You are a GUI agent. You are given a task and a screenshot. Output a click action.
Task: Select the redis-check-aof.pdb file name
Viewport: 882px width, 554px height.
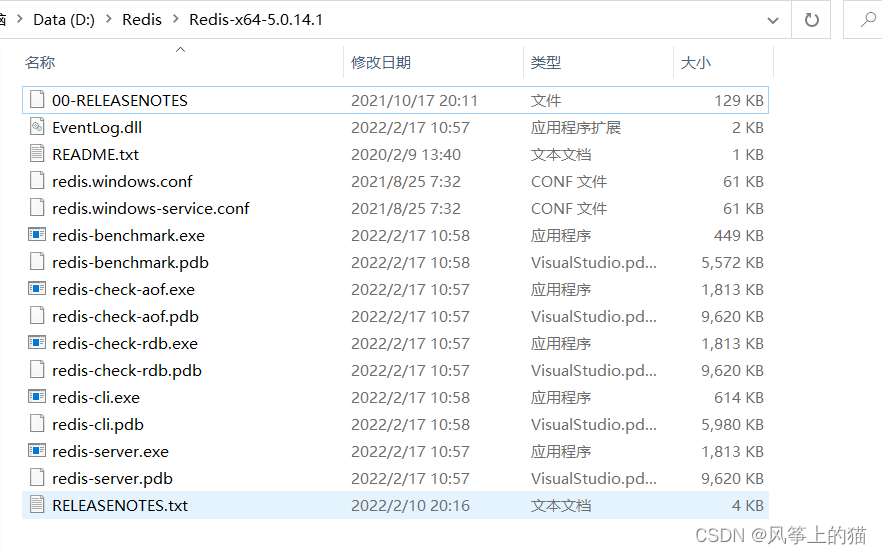click(x=125, y=317)
